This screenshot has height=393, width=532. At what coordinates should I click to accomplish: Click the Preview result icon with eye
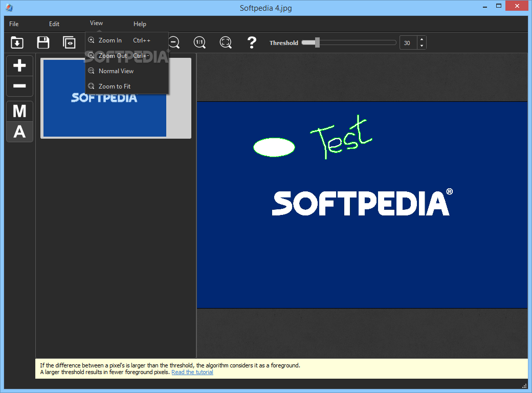click(x=69, y=43)
